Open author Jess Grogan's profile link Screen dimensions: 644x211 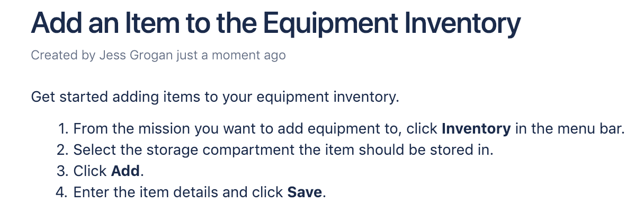point(137,55)
